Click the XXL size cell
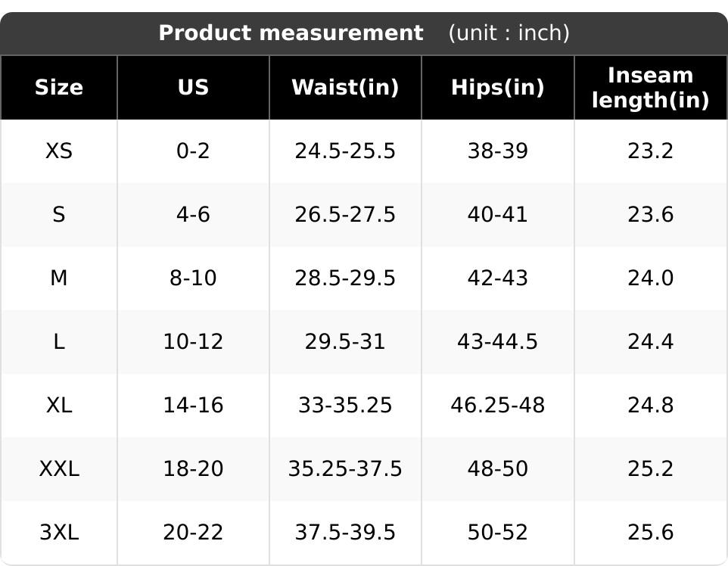 pos(59,468)
